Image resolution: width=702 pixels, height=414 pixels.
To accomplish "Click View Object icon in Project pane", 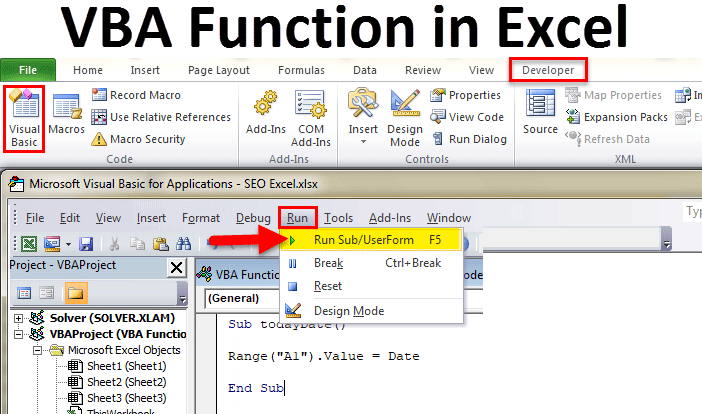I will (47, 293).
